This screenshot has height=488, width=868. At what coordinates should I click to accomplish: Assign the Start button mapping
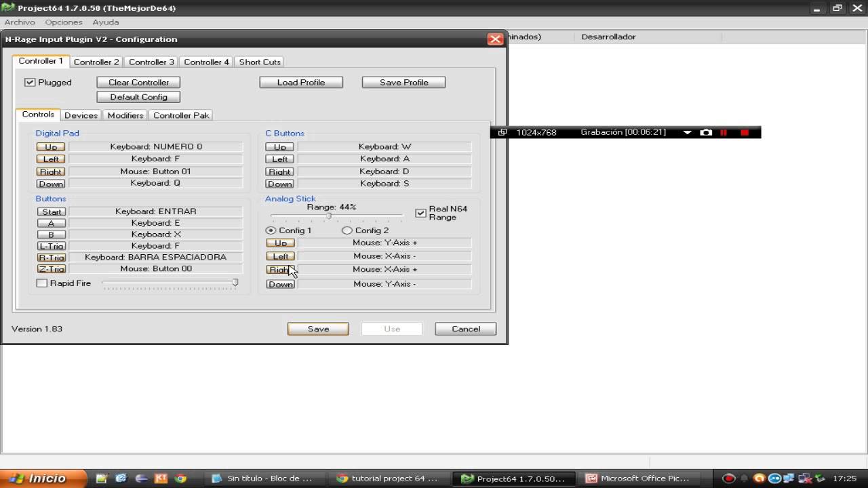[x=52, y=211]
